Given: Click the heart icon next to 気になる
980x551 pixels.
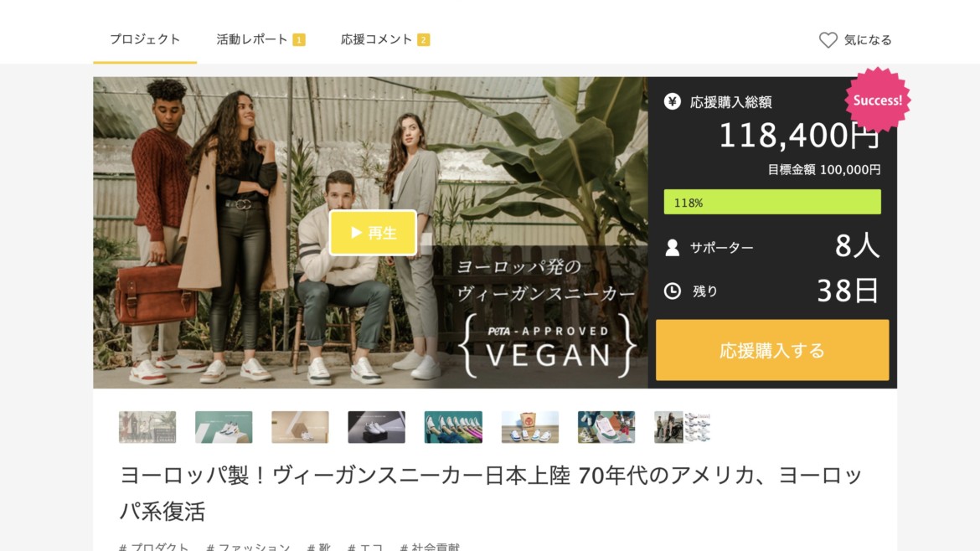Looking at the screenshot, I should (828, 40).
